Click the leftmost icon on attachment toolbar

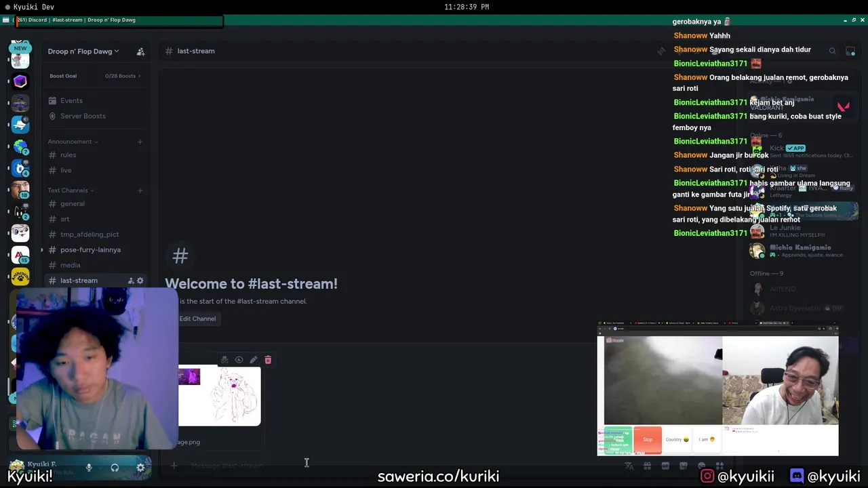(224, 360)
